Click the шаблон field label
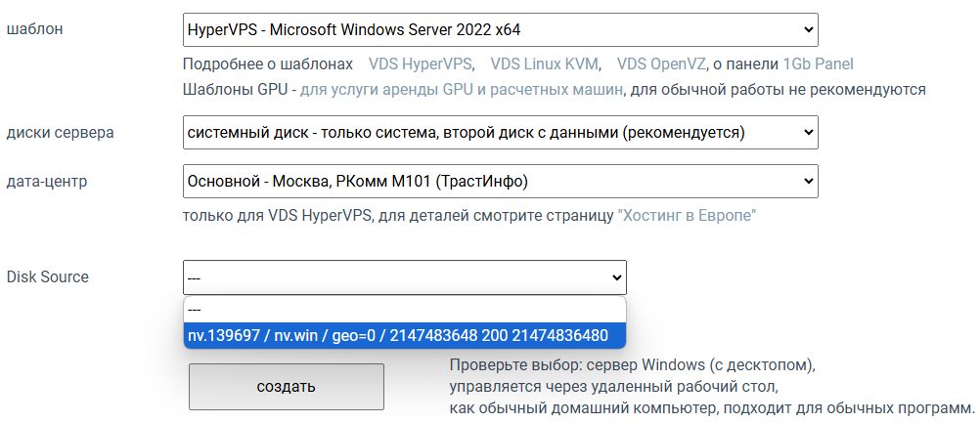 tap(34, 29)
